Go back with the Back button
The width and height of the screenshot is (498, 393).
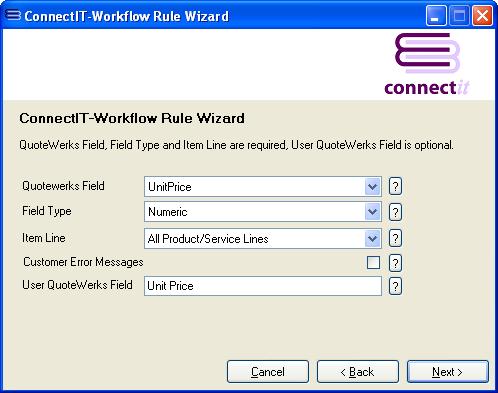coord(358,371)
